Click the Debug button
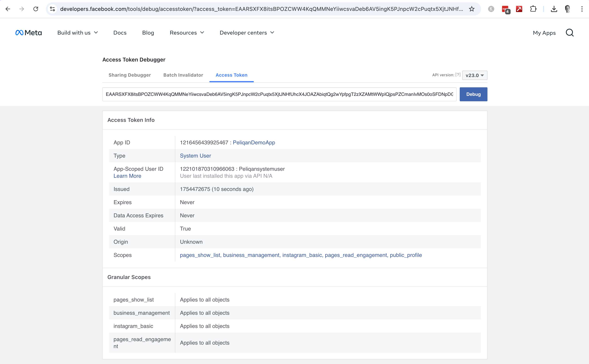Viewport: 589px width, 364px height. click(473, 94)
